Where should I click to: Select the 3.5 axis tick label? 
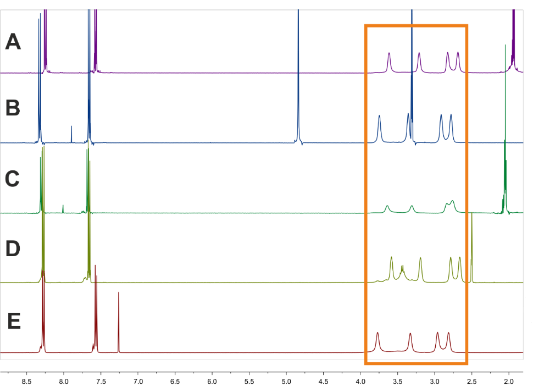point(398,380)
